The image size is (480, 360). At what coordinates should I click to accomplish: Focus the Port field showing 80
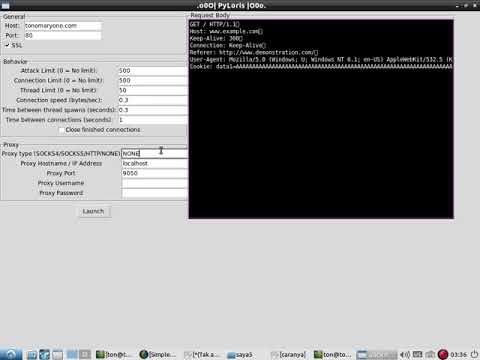pos(63,35)
